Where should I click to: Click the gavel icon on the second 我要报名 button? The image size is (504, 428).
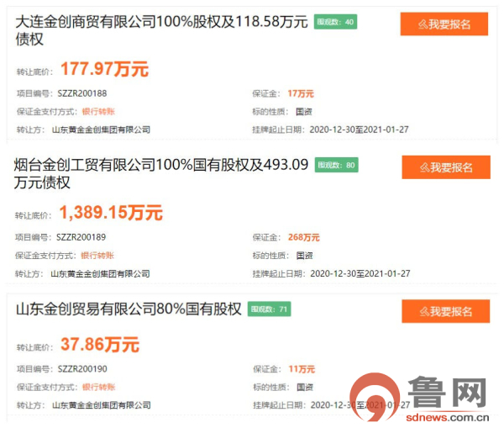coord(424,167)
